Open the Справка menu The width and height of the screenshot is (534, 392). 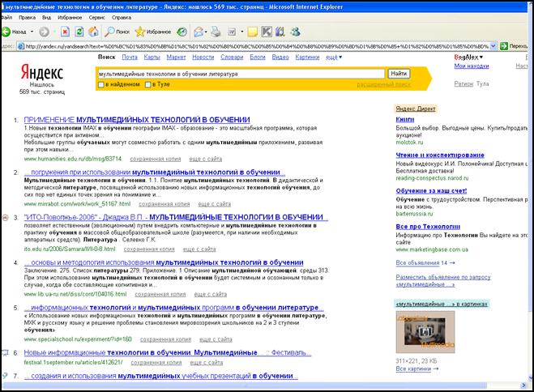(x=122, y=17)
